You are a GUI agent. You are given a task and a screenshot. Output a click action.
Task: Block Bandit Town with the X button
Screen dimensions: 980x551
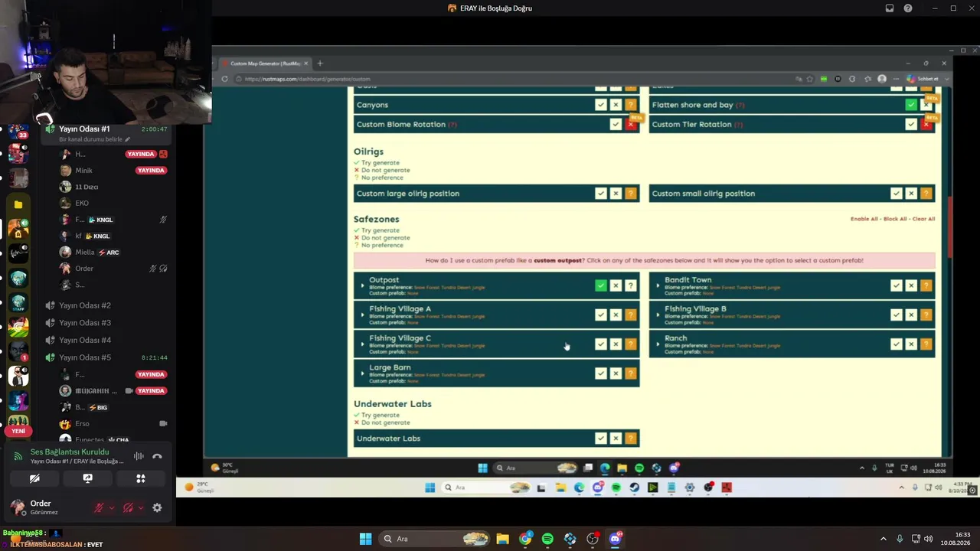tap(911, 285)
